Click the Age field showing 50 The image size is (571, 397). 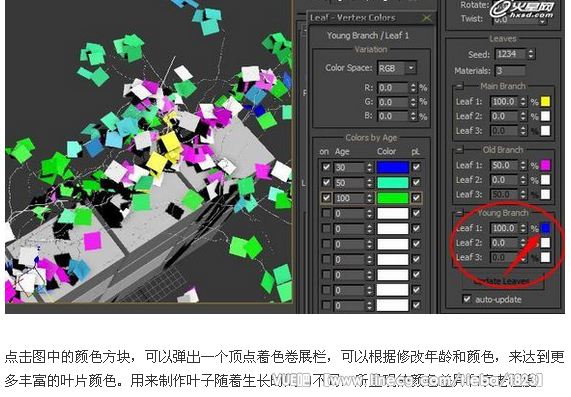349,182
